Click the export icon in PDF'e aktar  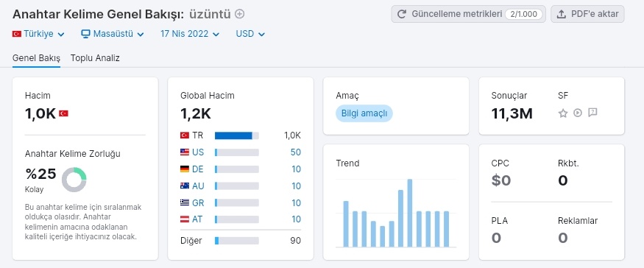click(561, 14)
